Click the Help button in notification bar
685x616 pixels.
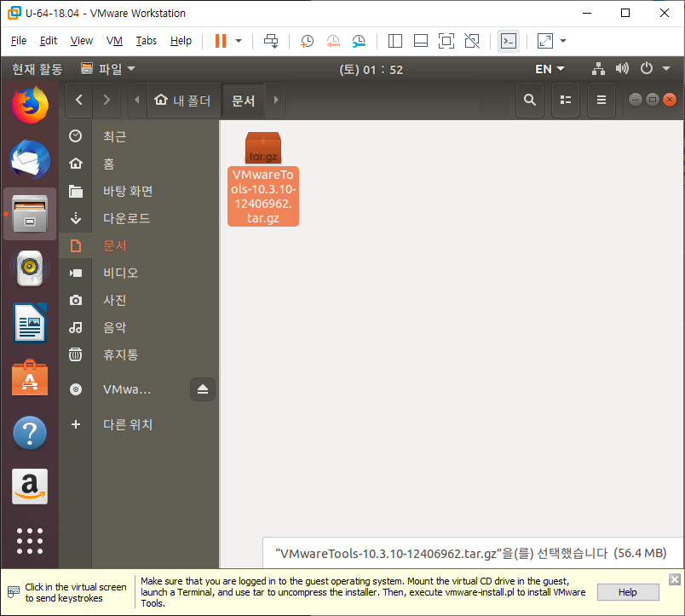628,592
